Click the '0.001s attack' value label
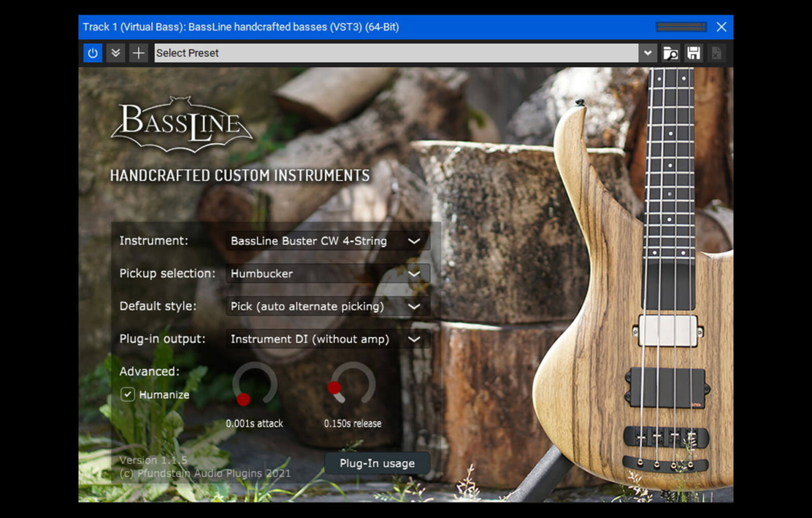This screenshot has height=518, width=812. [255, 423]
